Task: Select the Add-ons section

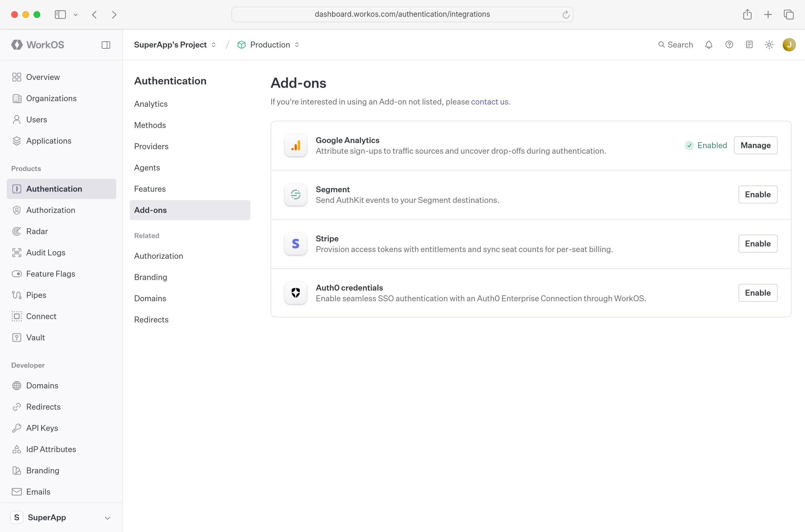Action: click(190, 210)
